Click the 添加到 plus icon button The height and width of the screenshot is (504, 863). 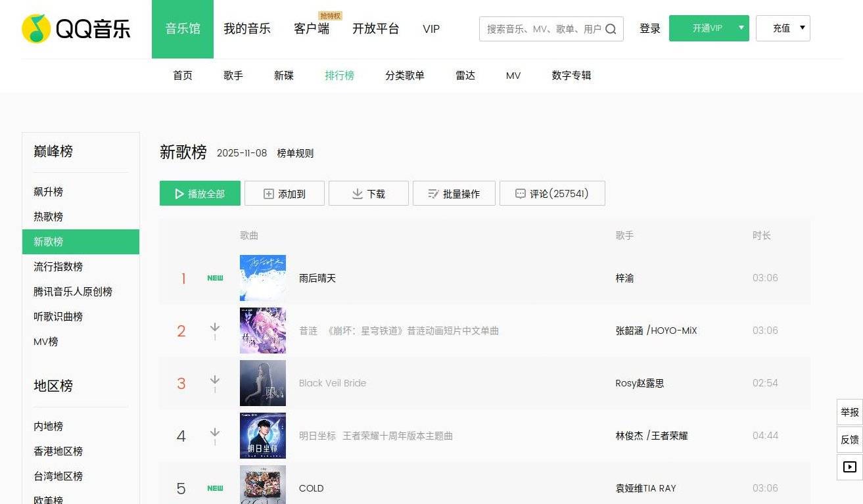pos(285,194)
